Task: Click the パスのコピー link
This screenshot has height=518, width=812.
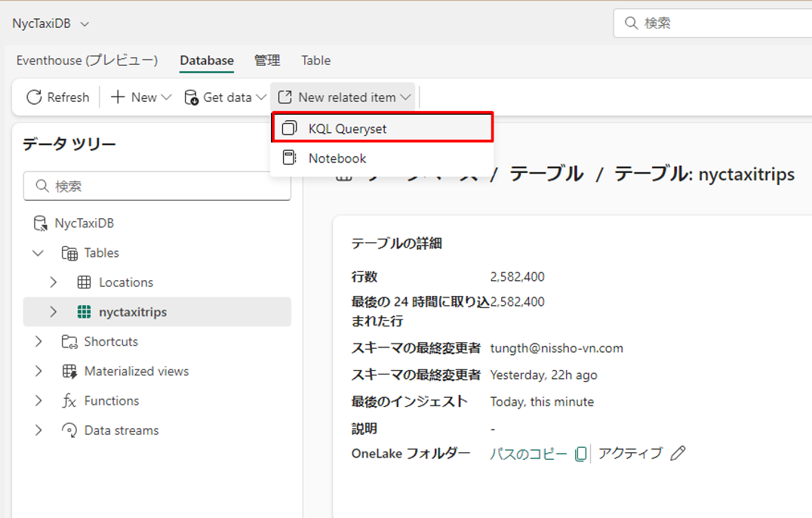Action: point(528,454)
